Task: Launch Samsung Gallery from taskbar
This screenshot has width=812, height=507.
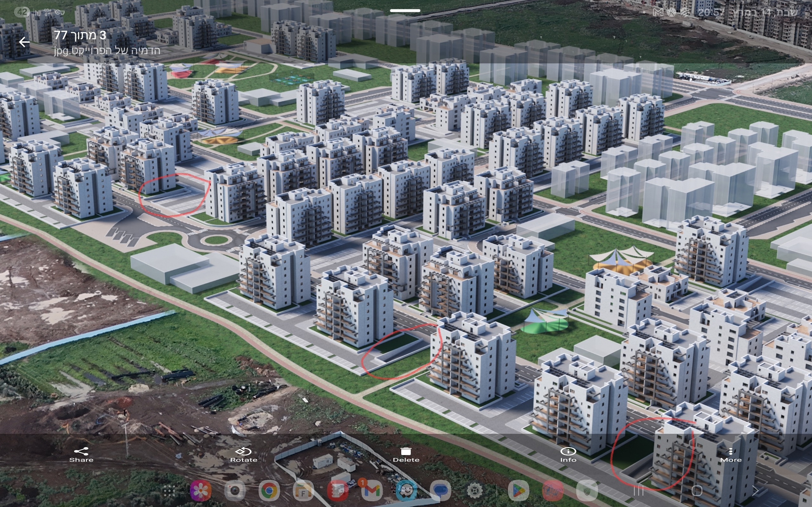Action: pyautogui.click(x=201, y=491)
